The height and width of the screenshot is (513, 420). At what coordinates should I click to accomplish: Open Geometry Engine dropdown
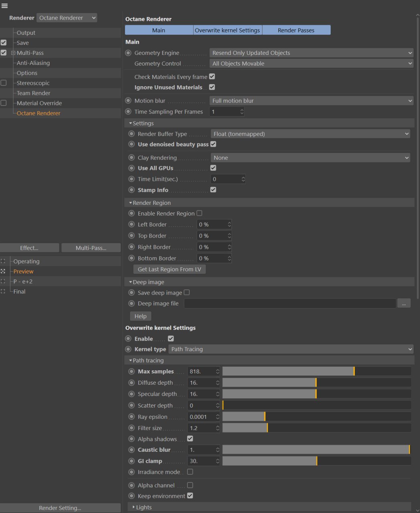point(311,53)
